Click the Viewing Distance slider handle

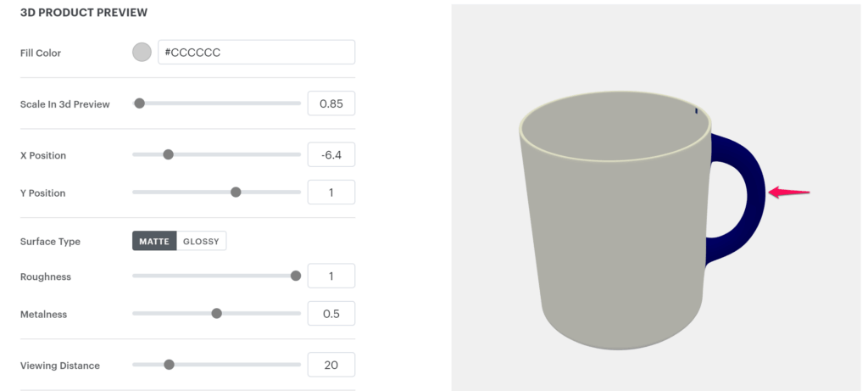[169, 365]
